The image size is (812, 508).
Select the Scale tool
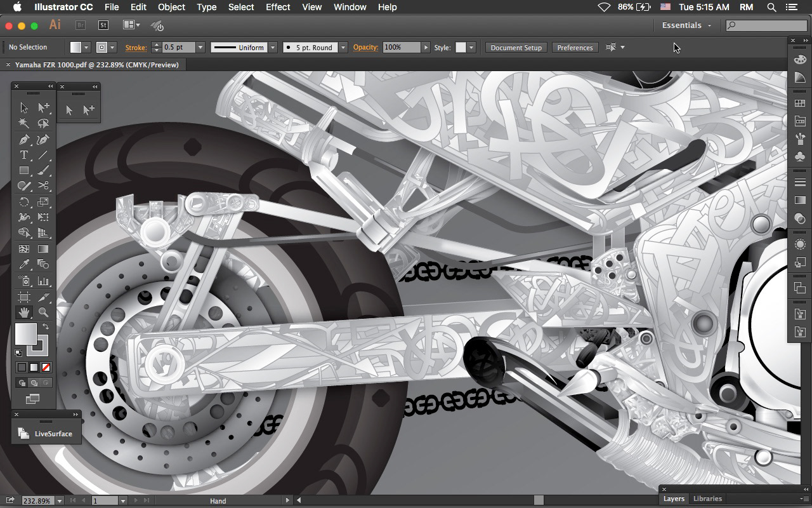pyautogui.click(x=43, y=202)
